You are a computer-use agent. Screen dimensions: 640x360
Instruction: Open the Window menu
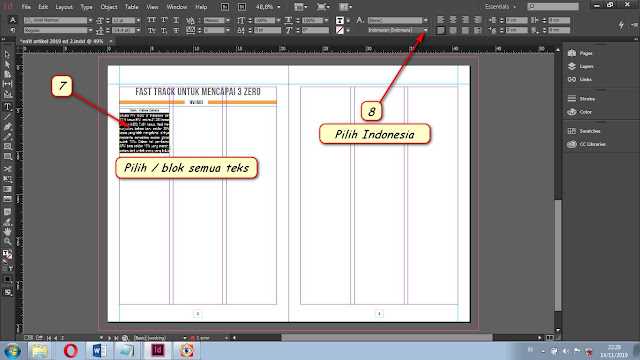tap(176, 7)
